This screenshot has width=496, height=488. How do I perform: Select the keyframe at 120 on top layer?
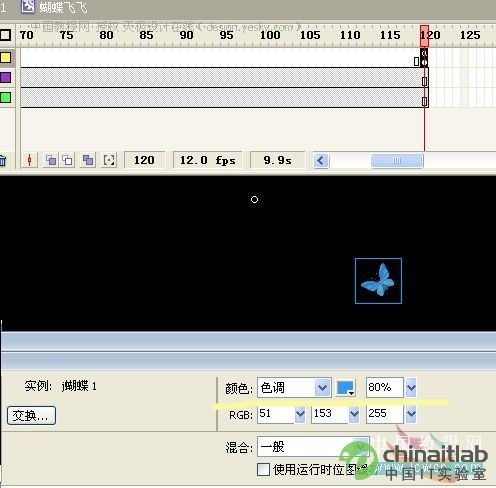pyautogui.click(x=424, y=58)
